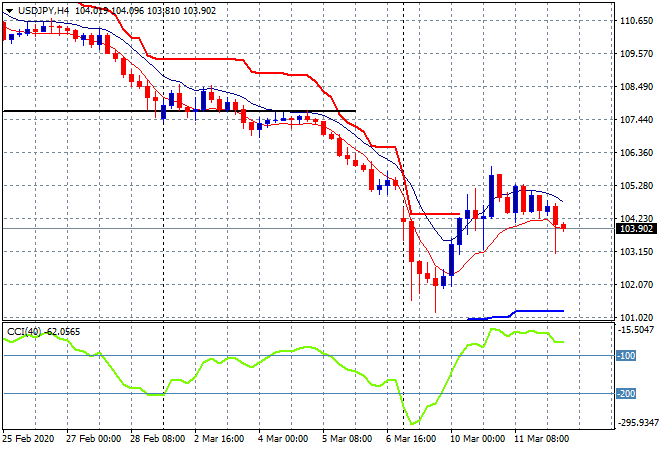
Task: Select the short blue line near 101.020
Action: 540,311
